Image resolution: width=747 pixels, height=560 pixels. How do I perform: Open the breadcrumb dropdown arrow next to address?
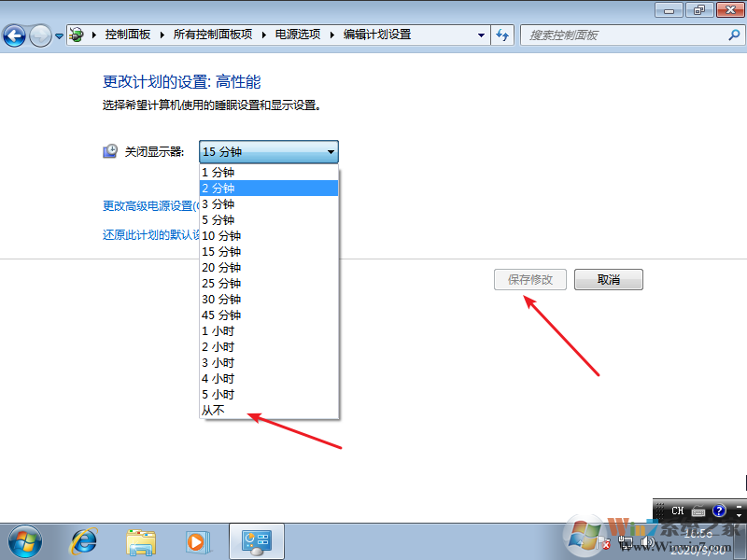482,35
